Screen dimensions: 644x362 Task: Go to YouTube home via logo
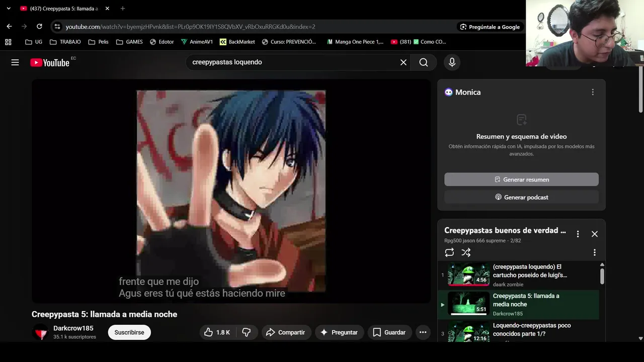pos(50,62)
